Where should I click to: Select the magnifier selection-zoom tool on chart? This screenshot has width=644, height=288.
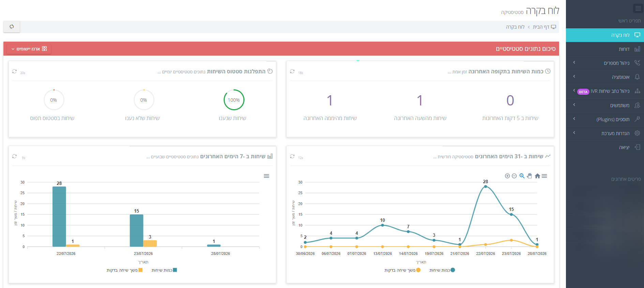[x=522, y=176]
